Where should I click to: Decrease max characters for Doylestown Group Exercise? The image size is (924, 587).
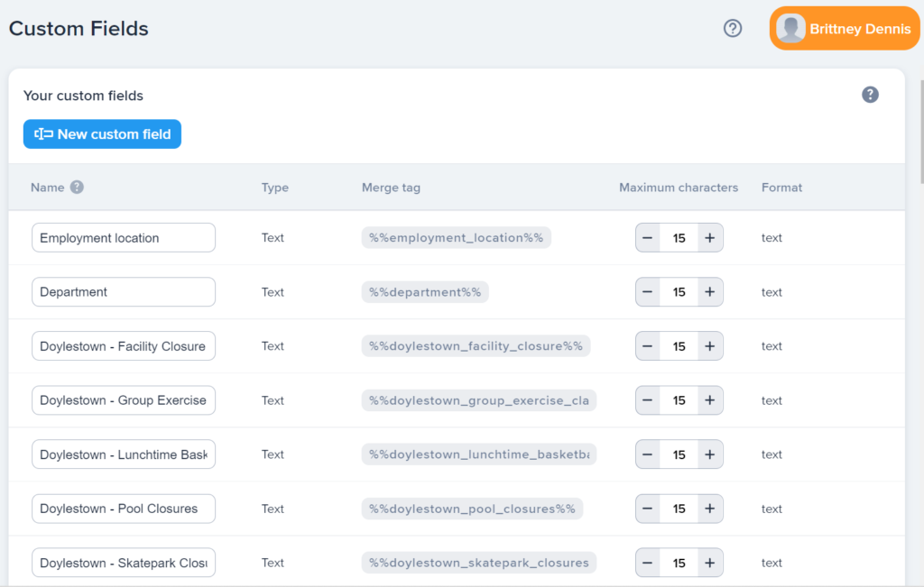(x=649, y=400)
